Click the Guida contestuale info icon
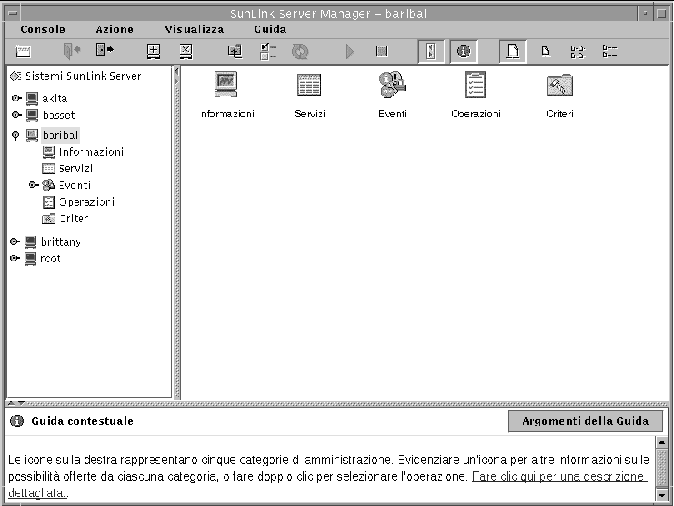The height and width of the screenshot is (506, 674). pyautogui.click(x=16, y=421)
